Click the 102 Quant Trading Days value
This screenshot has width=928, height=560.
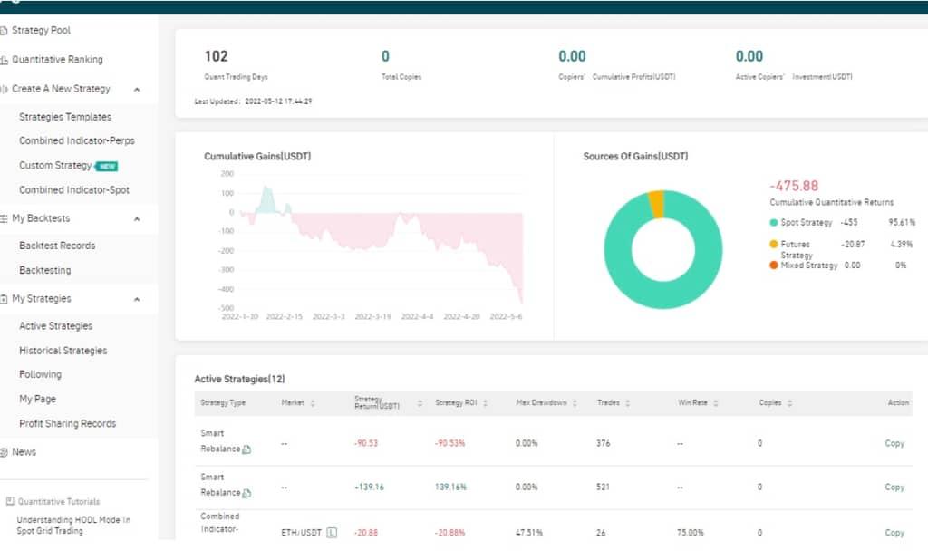click(216, 56)
